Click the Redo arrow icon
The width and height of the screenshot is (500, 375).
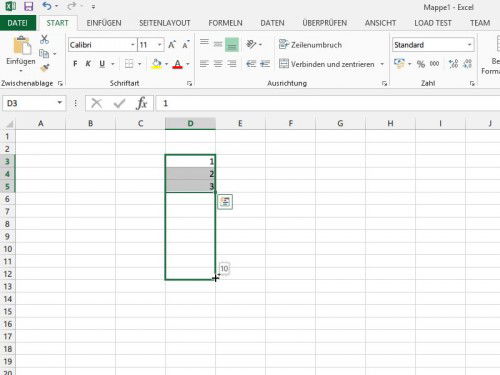tap(71, 6)
